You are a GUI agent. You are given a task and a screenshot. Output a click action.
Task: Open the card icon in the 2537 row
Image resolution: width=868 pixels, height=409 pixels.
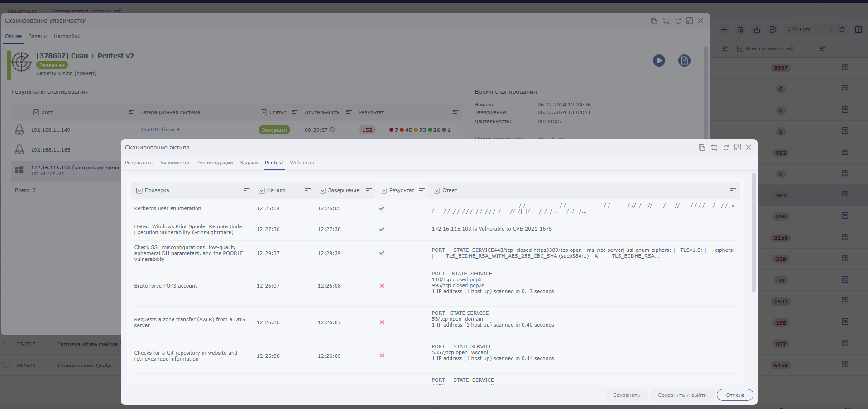(x=845, y=67)
